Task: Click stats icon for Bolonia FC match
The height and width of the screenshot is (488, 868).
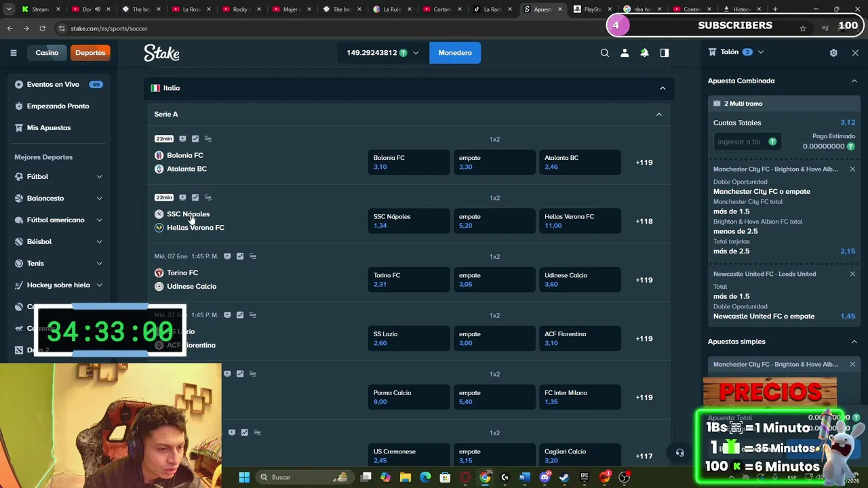Action: 195,139
